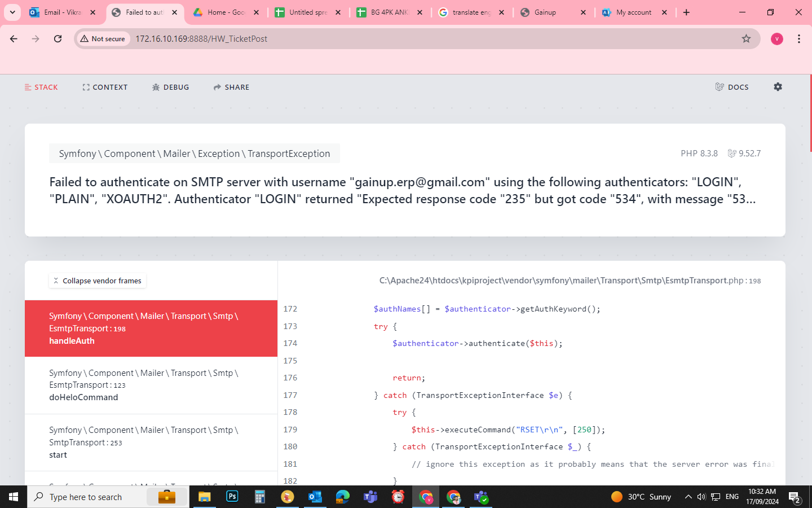Select the doHeloCommand stack frame
Image resolution: width=812 pixels, height=508 pixels.
click(151, 385)
